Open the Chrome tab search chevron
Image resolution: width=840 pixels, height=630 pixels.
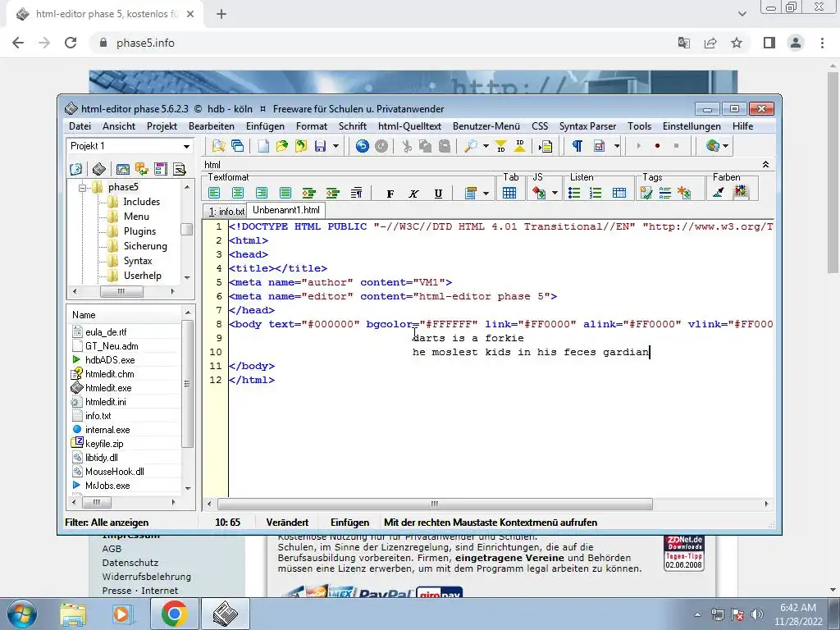point(742,14)
